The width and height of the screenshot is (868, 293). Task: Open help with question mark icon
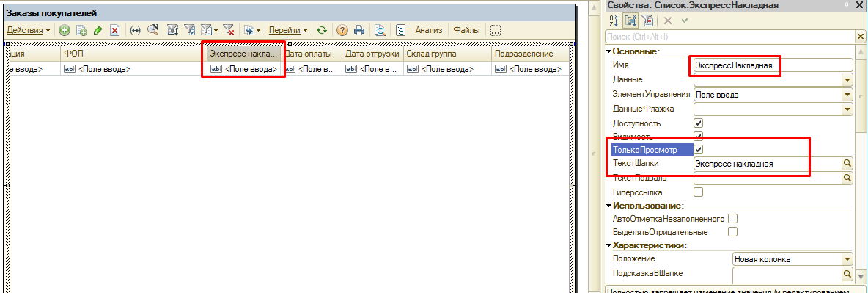pos(342,30)
